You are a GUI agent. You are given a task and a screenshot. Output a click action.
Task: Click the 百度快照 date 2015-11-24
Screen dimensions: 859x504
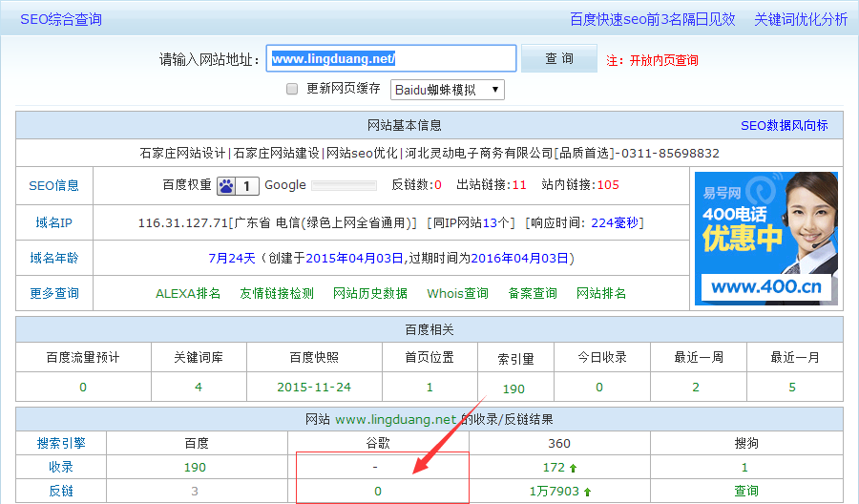point(314,388)
